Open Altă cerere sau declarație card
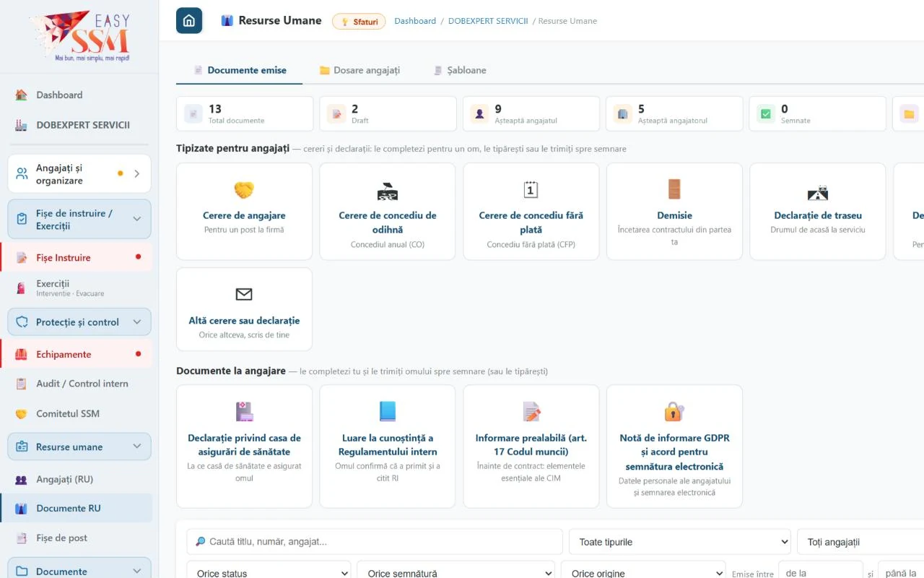 [244, 309]
